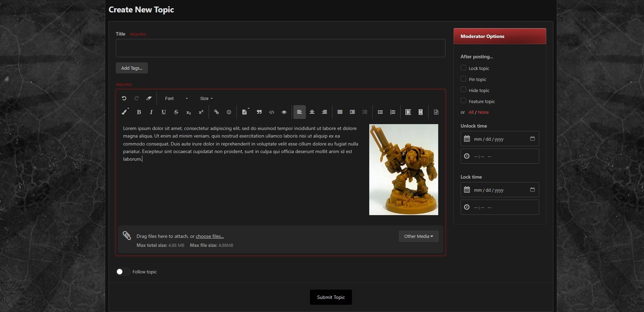644x312 pixels.
Task: Toggle the Follow topic switch
Action: click(x=123, y=272)
